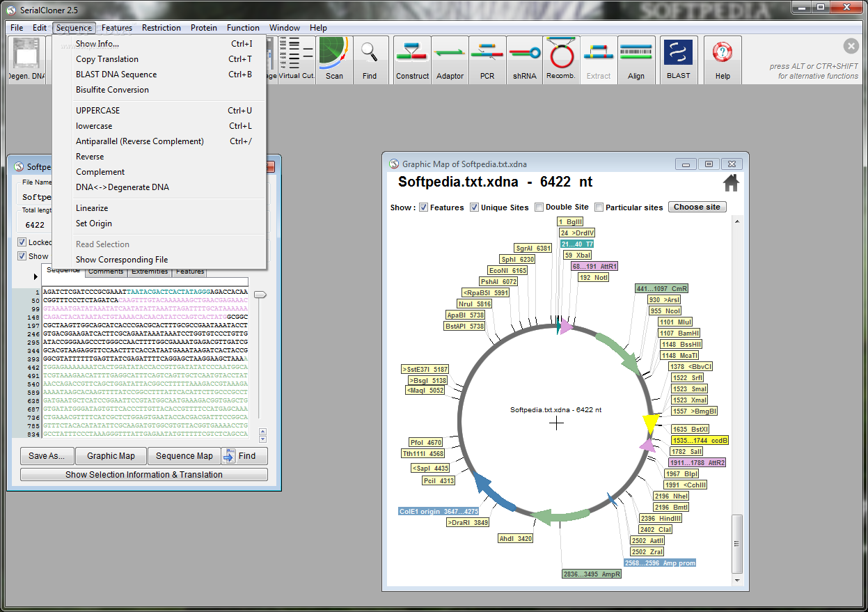The image size is (868, 612).
Task: Choose Show Info... from Sequence menu
Action: pos(159,44)
